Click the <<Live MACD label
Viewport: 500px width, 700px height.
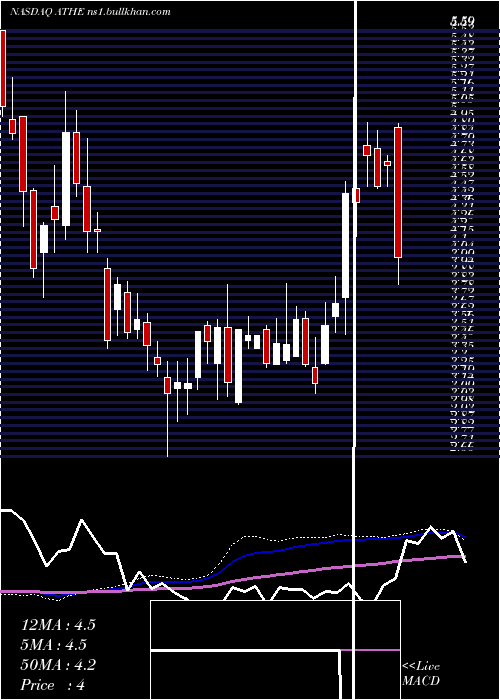421,674
